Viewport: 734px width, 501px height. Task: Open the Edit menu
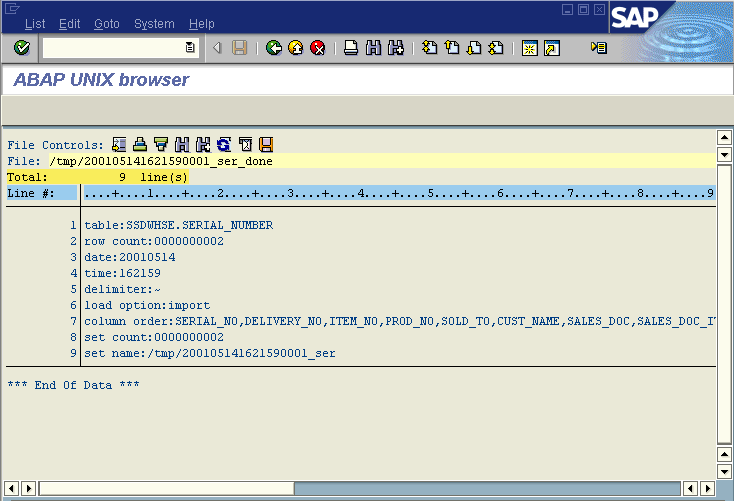point(69,24)
